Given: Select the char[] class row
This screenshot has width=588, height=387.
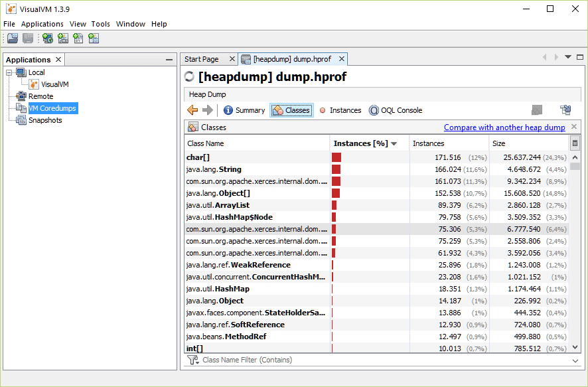Looking at the screenshot, I should pyautogui.click(x=377, y=157).
